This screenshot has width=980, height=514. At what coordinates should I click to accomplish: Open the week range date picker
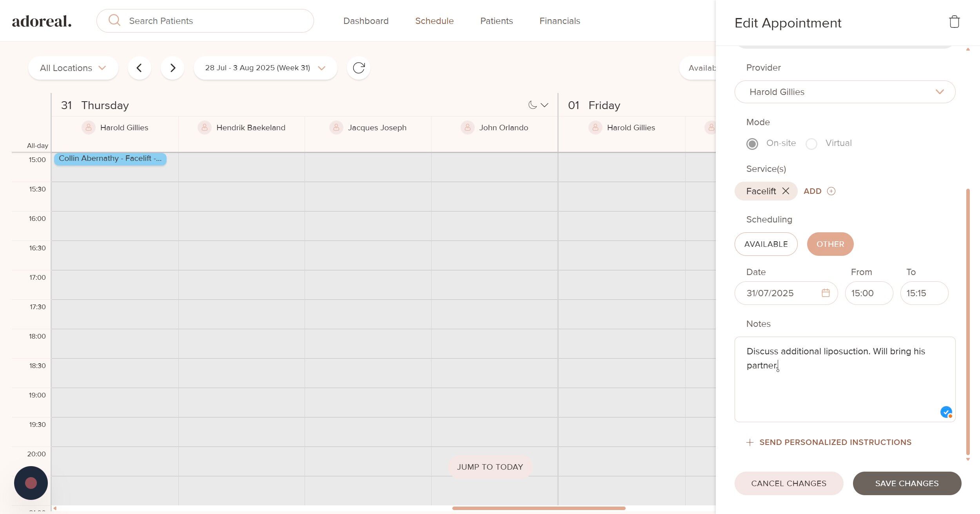click(x=265, y=68)
